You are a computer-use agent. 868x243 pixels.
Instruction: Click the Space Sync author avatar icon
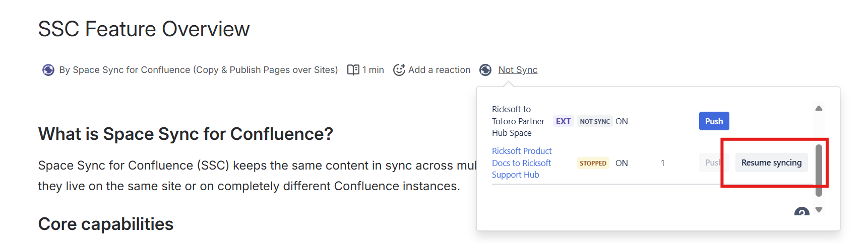pos(48,70)
